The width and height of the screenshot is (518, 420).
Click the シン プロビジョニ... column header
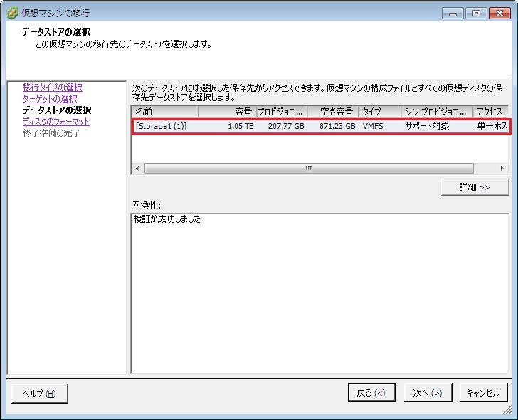(x=437, y=112)
